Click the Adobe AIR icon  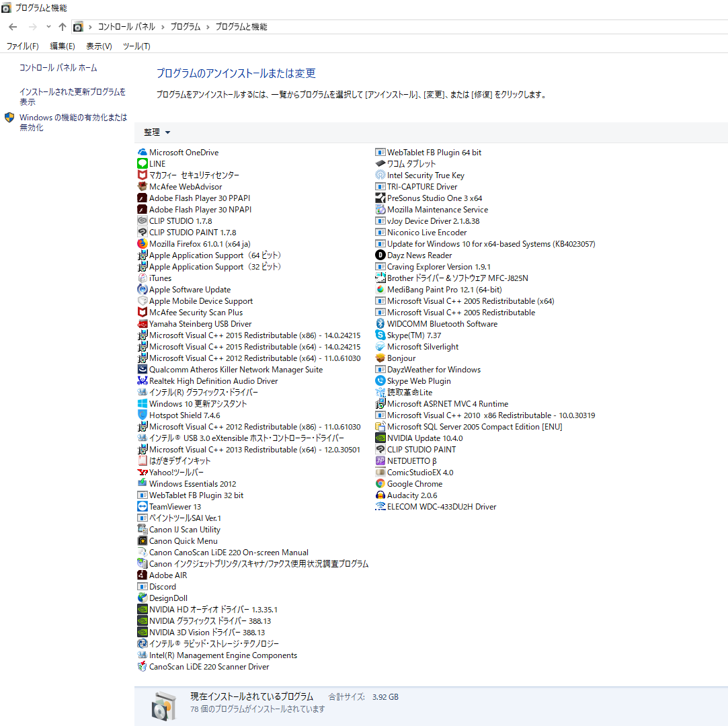143,575
